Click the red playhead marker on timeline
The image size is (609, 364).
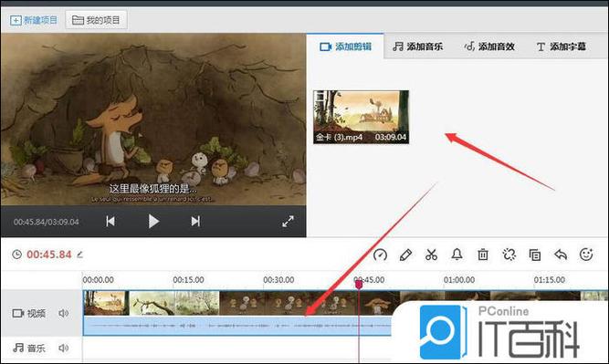tap(359, 285)
